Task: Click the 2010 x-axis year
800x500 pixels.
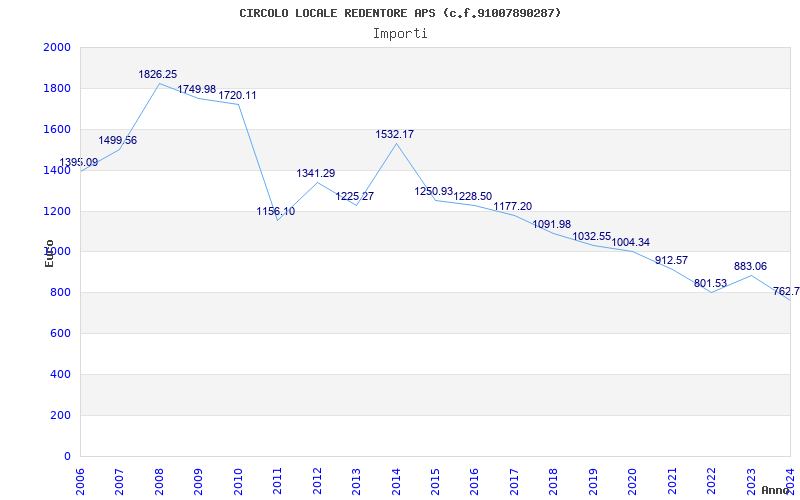Action: point(238,482)
